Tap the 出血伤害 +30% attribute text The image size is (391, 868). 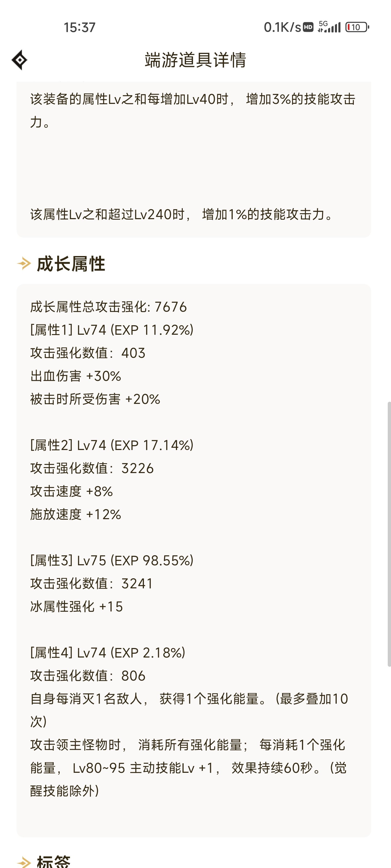pos(75,376)
